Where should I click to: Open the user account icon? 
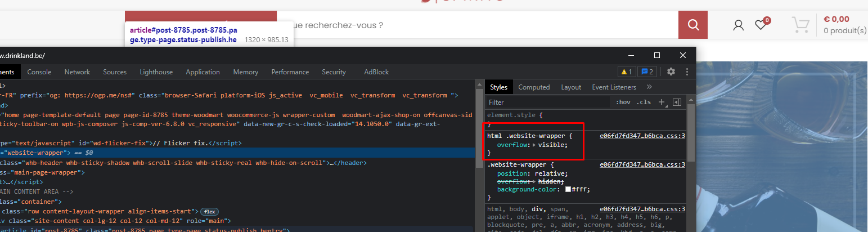[739, 25]
